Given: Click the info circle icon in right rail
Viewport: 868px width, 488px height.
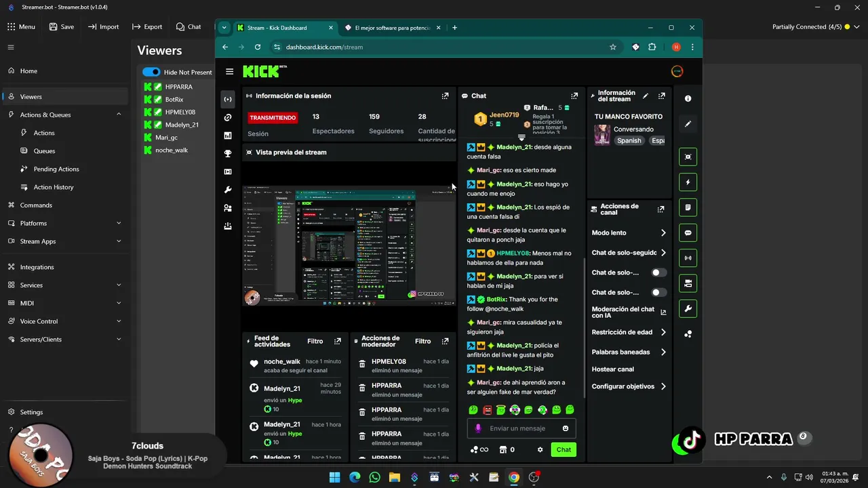Looking at the screenshot, I should [688, 99].
